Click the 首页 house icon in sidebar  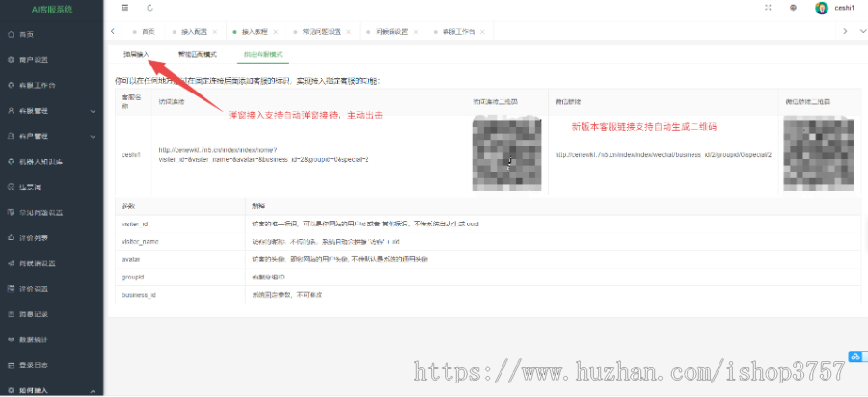pyautogui.click(x=11, y=35)
